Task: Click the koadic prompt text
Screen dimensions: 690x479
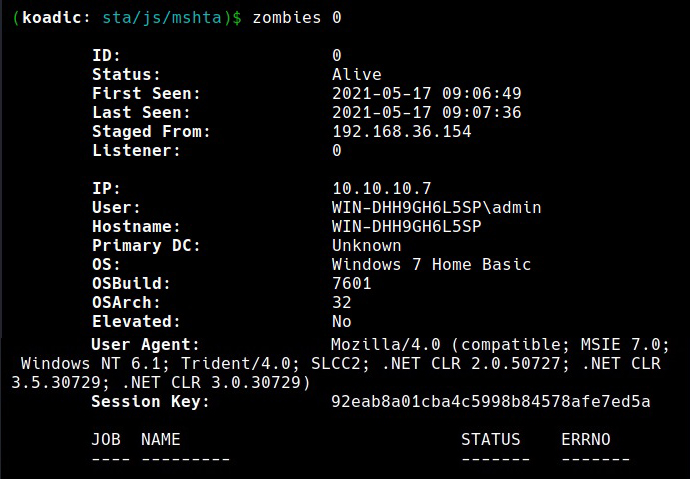Action: pos(51,18)
